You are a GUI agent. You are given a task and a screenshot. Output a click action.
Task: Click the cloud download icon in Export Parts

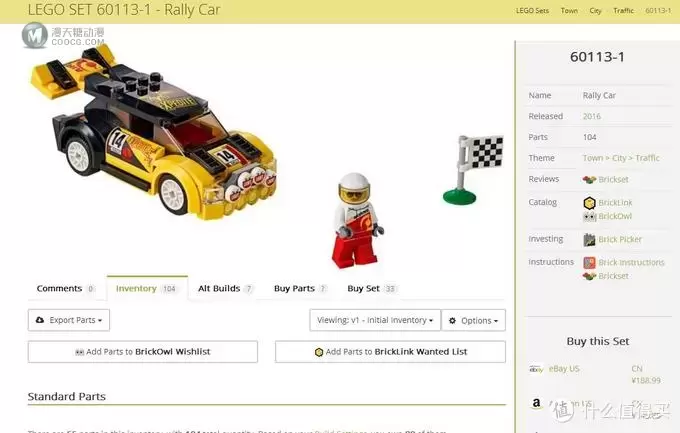click(40, 320)
